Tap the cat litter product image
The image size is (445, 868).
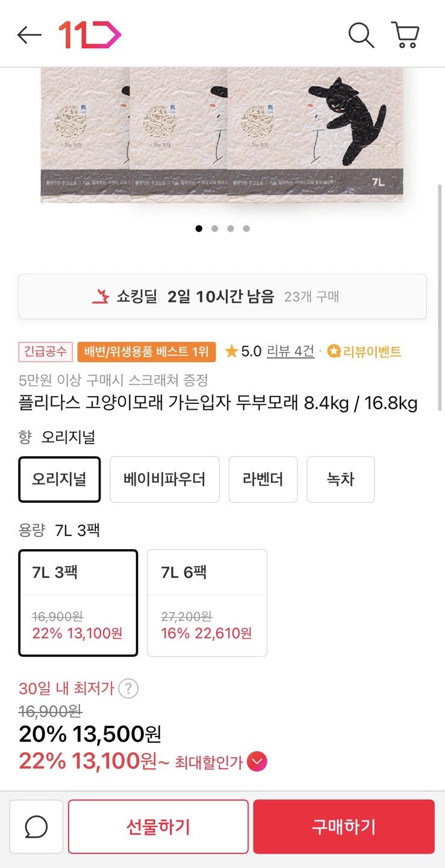pyautogui.click(x=222, y=136)
